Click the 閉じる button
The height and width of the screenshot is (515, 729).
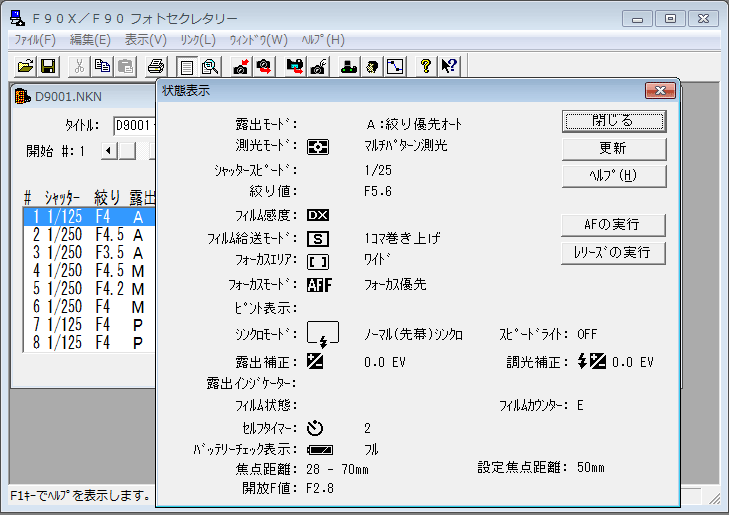(614, 121)
